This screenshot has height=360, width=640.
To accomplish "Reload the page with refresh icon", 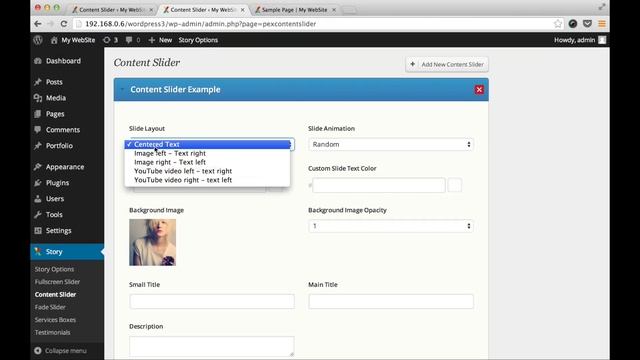I will tap(64, 24).
